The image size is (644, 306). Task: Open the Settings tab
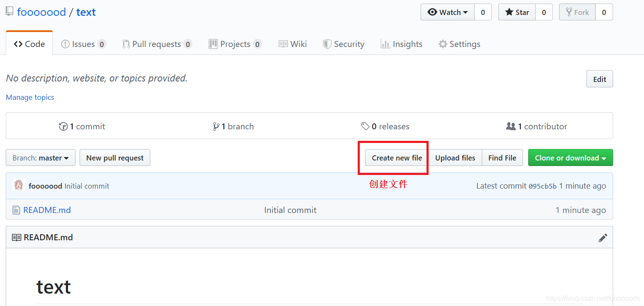pyautogui.click(x=459, y=44)
